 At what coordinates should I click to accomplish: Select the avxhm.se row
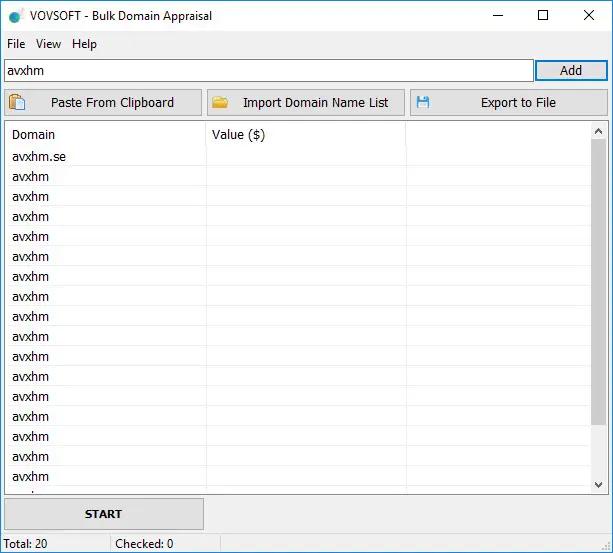tap(299, 157)
